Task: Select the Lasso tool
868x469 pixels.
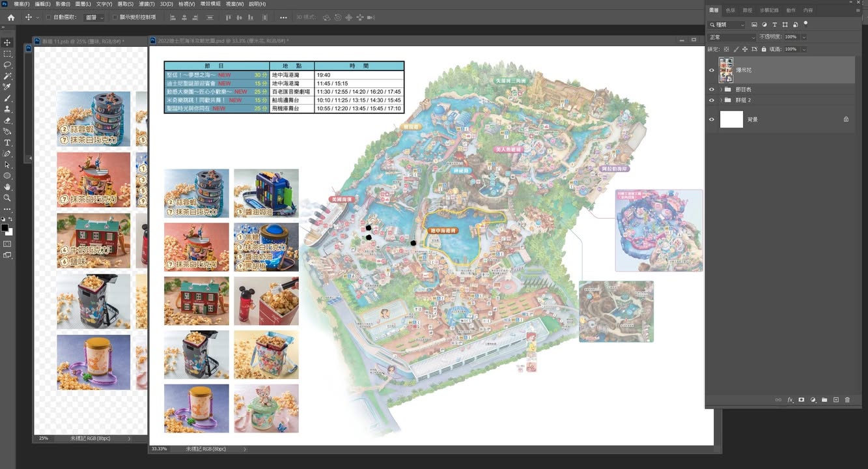Action: pyautogui.click(x=8, y=65)
